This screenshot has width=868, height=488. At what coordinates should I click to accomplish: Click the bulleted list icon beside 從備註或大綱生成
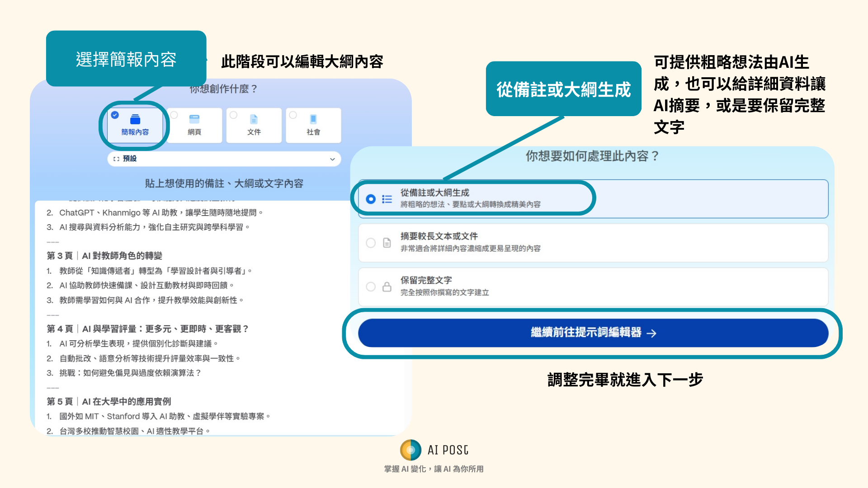coord(387,199)
